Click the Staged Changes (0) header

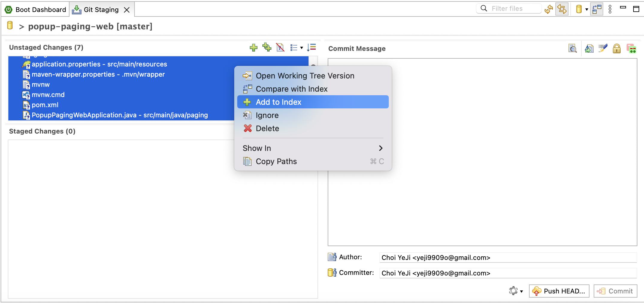coord(42,131)
